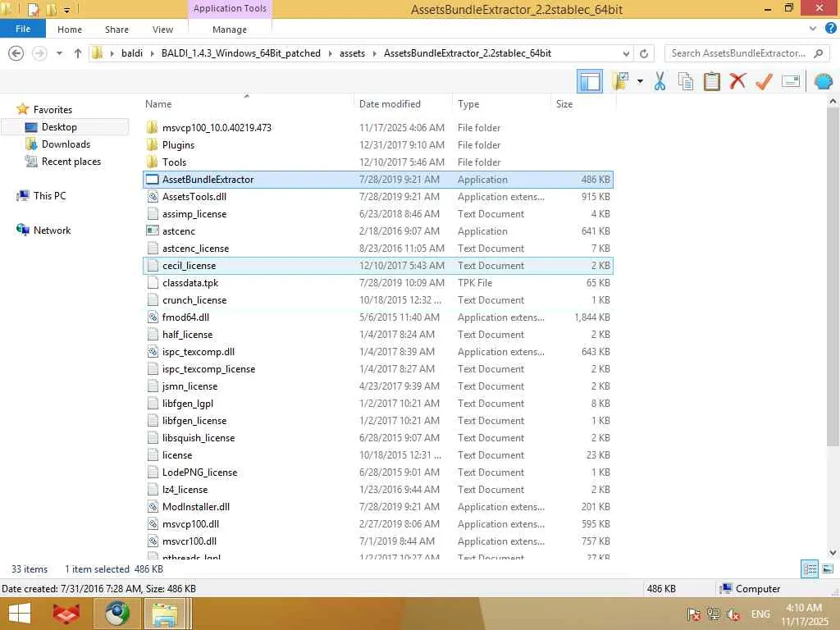Paste using the clipboard icon
Image resolution: width=840 pixels, height=630 pixels.
(711, 81)
